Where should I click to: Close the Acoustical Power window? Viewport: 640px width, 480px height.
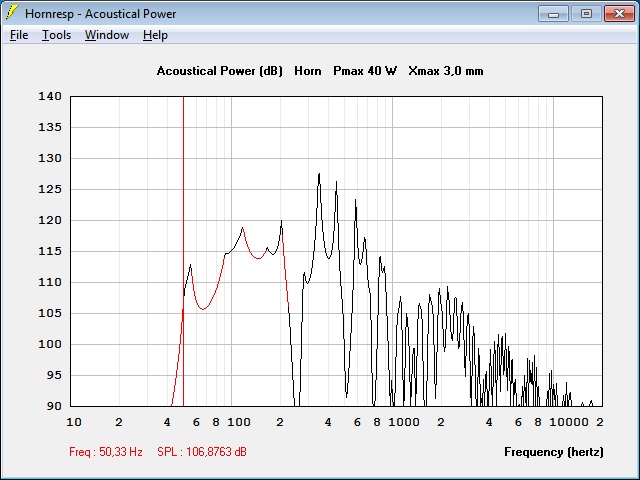click(619, 13)
